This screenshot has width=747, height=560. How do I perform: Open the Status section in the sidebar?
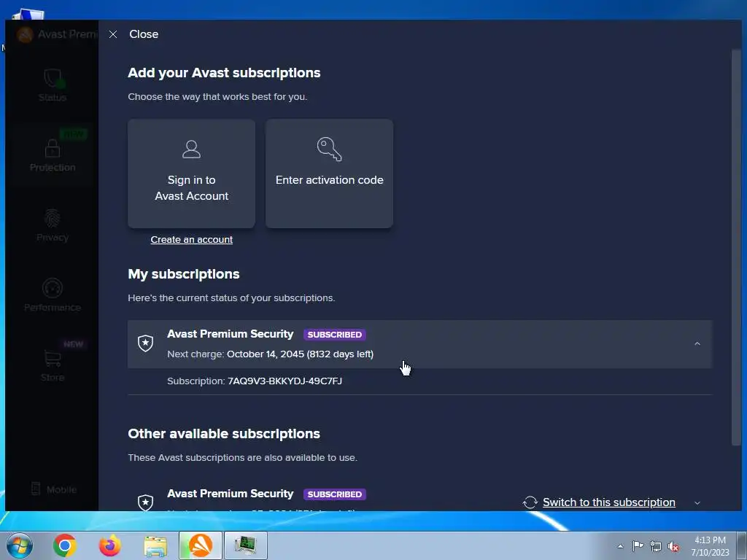53,85
